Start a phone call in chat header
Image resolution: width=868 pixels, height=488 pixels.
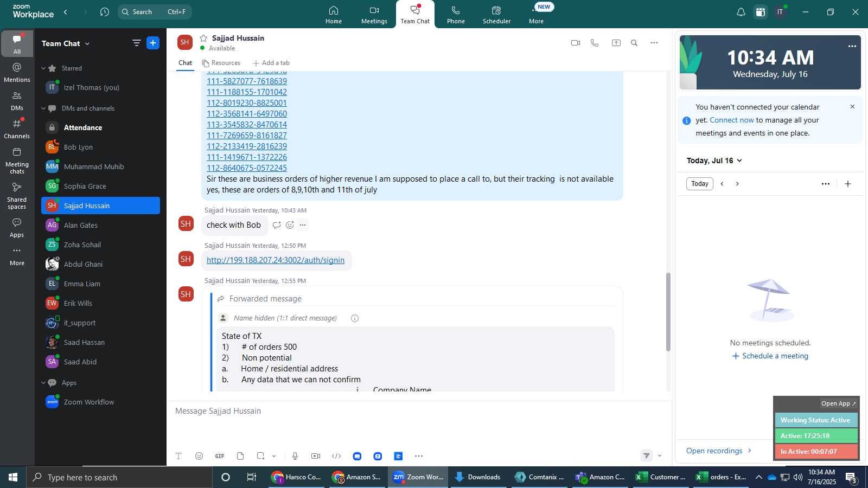(595, 43)
